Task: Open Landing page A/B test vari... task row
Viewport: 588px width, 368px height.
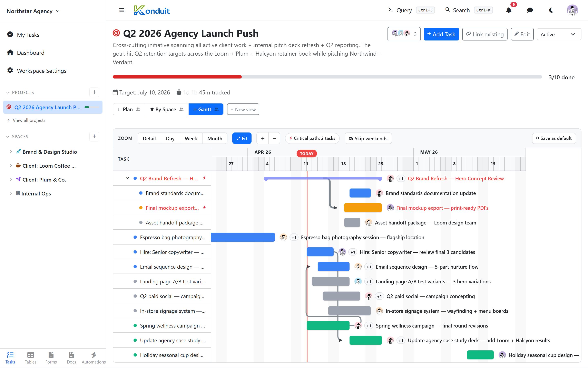Action: click(x=162, y=281)
